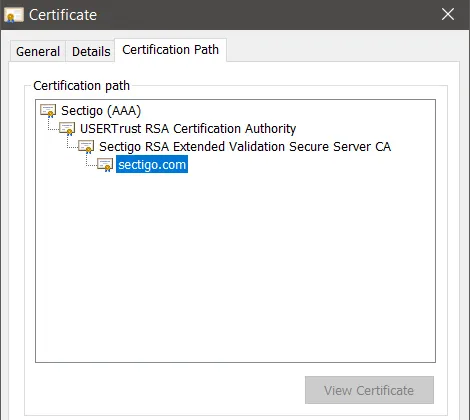Click the certificate icon beside USERTrust RSA Certification Authority
Viewport: 470px width, 420px height.
(67, 129)
